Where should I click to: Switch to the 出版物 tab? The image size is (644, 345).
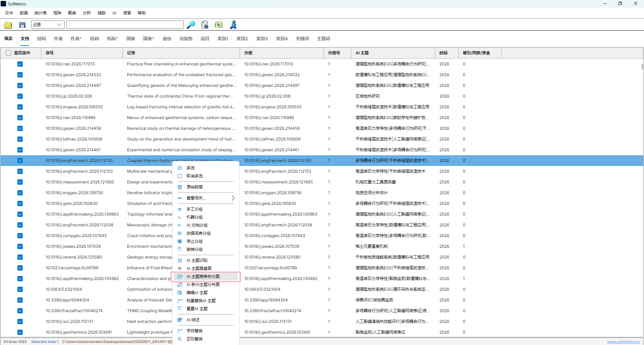coord(186,39)
